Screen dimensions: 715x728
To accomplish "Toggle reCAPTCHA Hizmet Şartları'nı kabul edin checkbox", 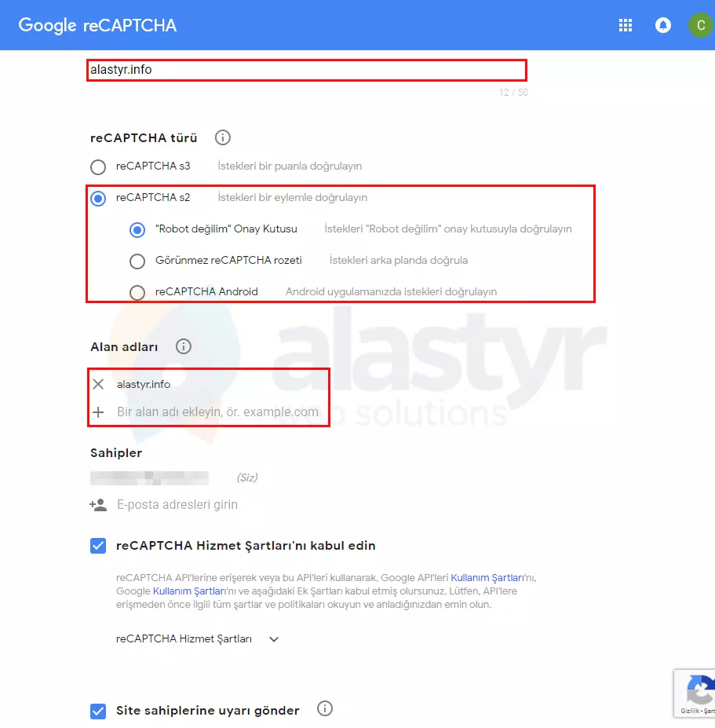I will (98, 546).
